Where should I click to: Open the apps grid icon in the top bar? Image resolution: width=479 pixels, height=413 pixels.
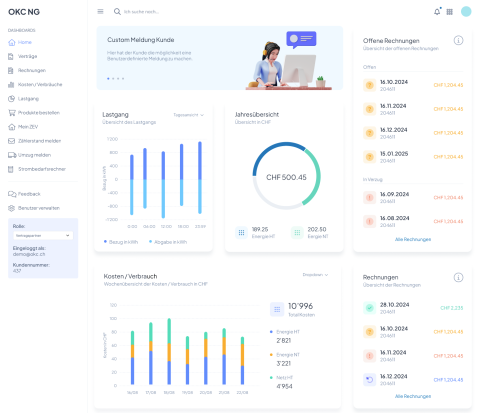[450, 12]
